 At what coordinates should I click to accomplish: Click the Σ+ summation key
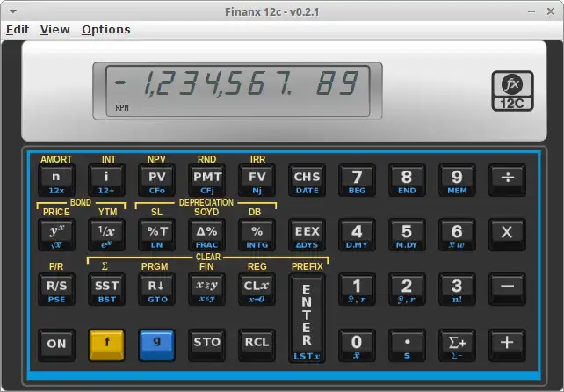tap(457, 345)
